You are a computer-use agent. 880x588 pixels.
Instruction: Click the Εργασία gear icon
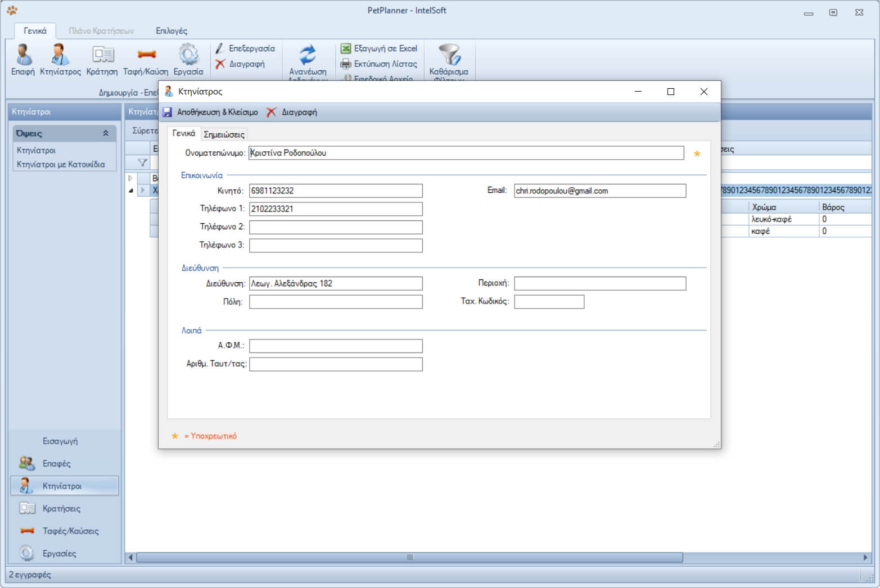(188, 55)
